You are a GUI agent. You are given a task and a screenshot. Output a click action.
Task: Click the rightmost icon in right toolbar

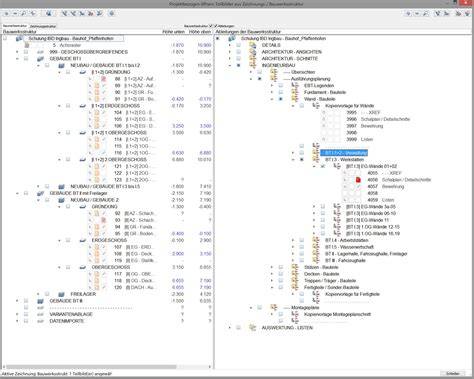[x=467, y=13]
